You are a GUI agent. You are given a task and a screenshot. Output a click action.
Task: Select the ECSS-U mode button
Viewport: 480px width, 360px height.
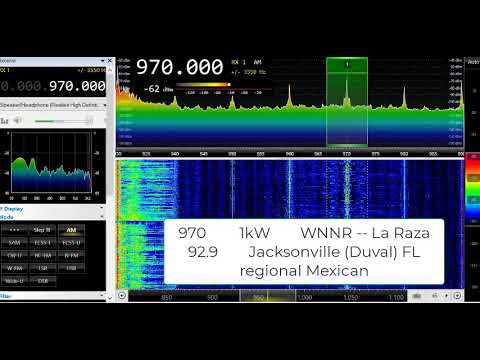(71, 243)
